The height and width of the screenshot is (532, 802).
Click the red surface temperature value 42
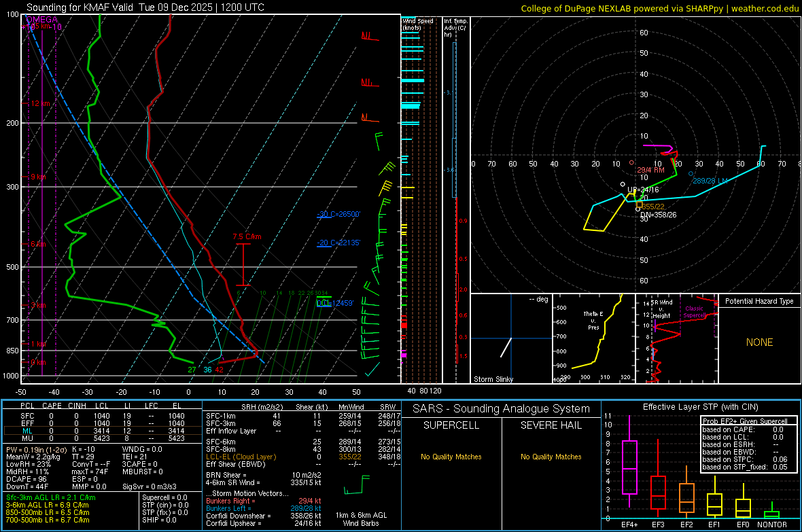coord(219,370)
